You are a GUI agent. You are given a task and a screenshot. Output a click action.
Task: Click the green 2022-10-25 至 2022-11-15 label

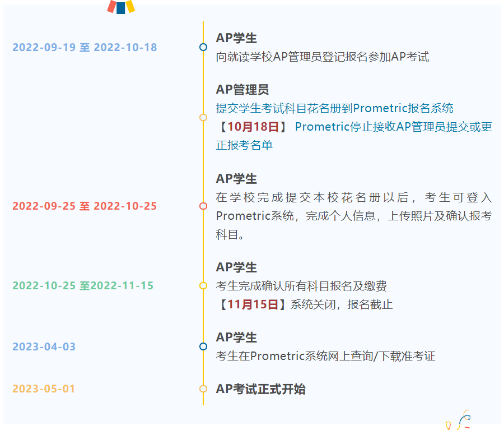point(82,286)
